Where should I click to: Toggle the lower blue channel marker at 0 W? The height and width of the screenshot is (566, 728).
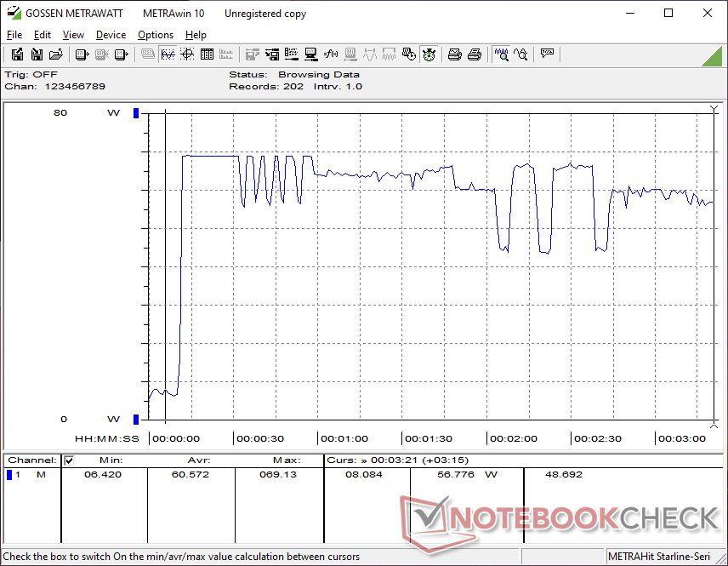(135, 419)
